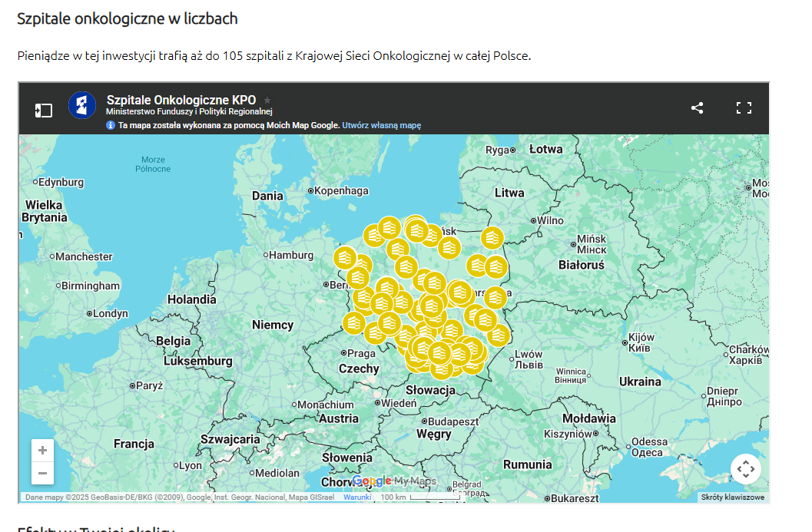
Task: Click the 'Szpitale Onkologiczne KPO' map title
Action: click(181, 100)
